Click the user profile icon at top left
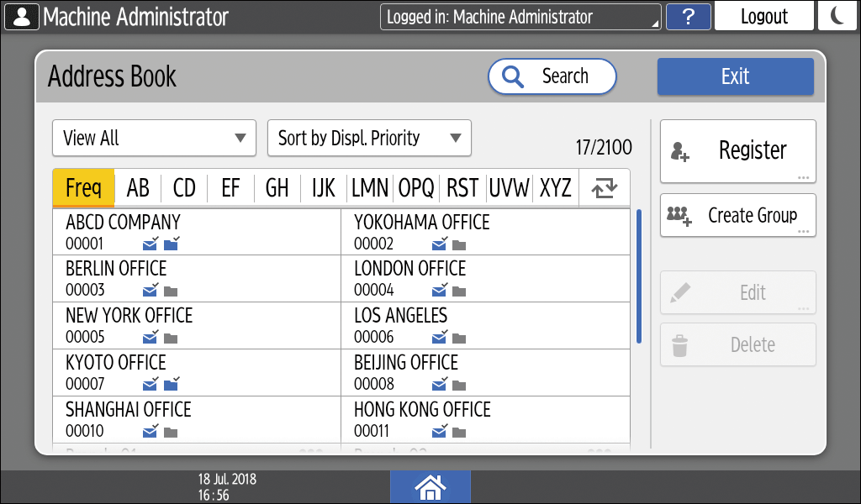 click(21, 16)
